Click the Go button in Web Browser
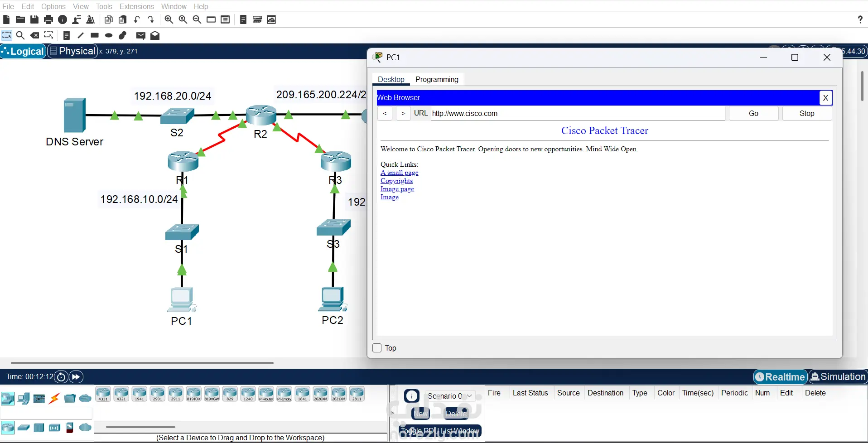This screenshot has width=868, height=443. click(753, 113)
